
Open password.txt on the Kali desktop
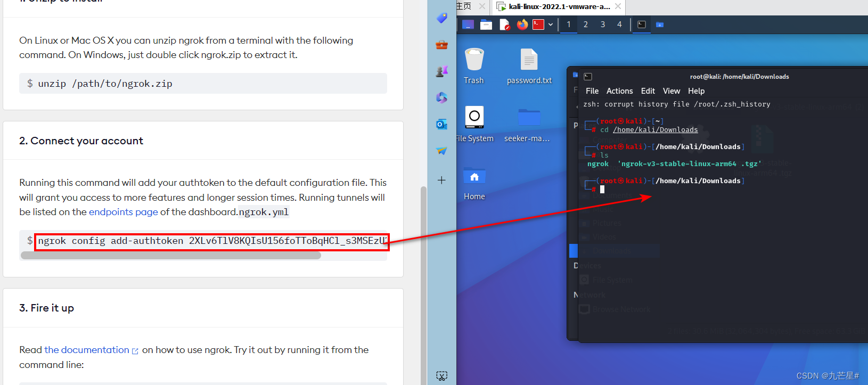pyautogui.click(x=529, y=66)
